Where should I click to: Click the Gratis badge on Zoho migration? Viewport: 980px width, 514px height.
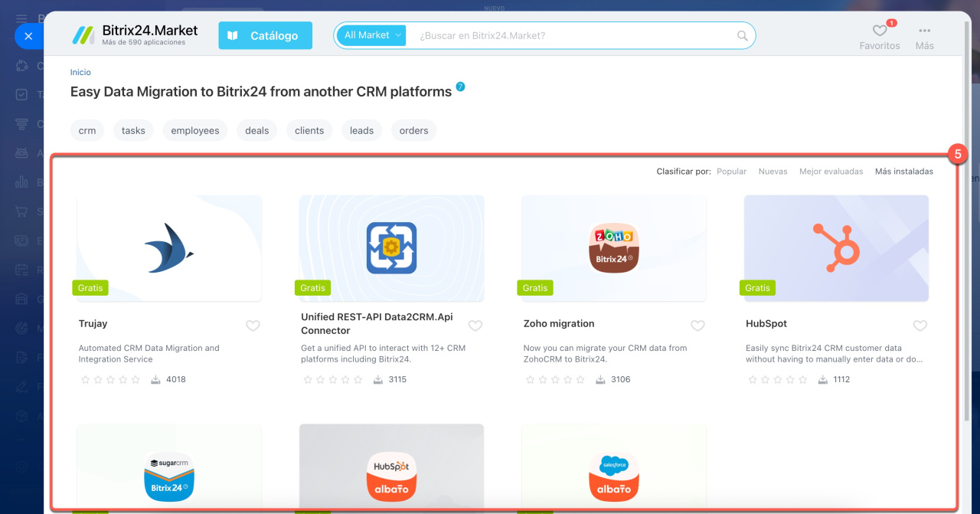pyautogui.click(x=535, y=288)
